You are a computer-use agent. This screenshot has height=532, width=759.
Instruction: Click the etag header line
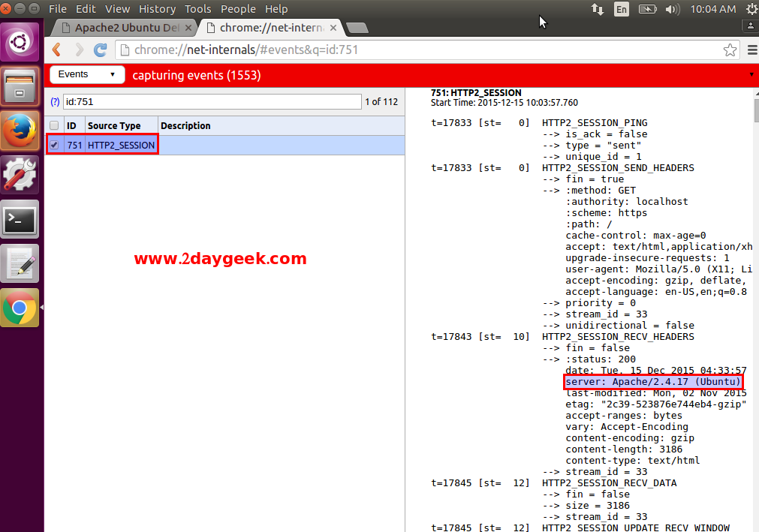[656, 404]
